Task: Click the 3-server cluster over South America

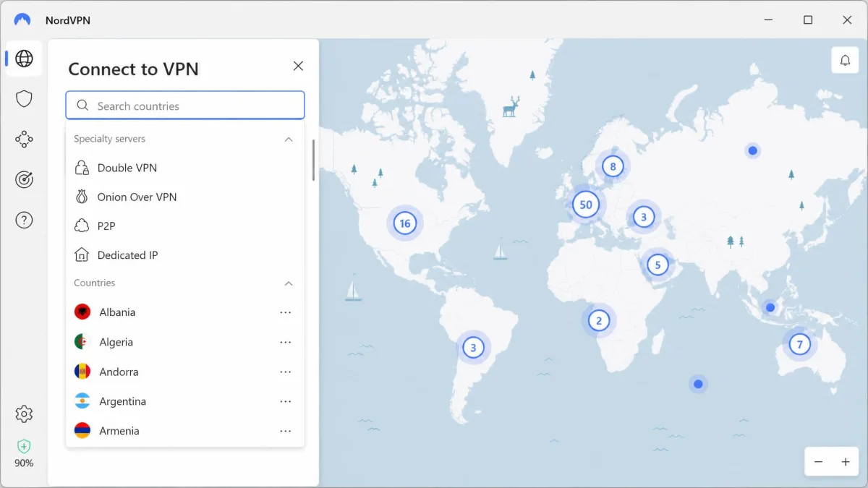Action: pyautogui.click(x=473, y=348)
